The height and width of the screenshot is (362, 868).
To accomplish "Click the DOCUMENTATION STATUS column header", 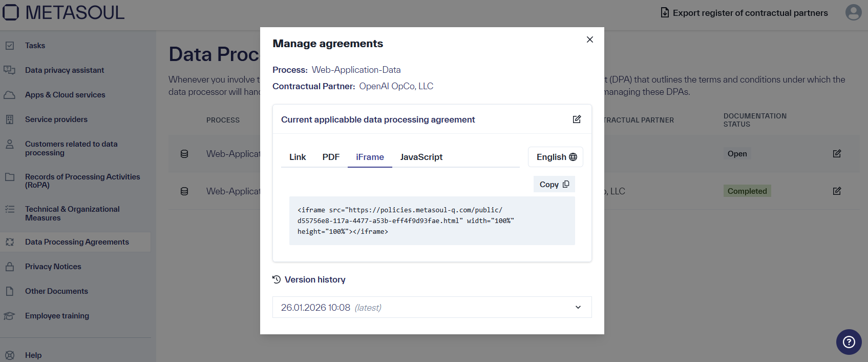I will coord(755,120).
